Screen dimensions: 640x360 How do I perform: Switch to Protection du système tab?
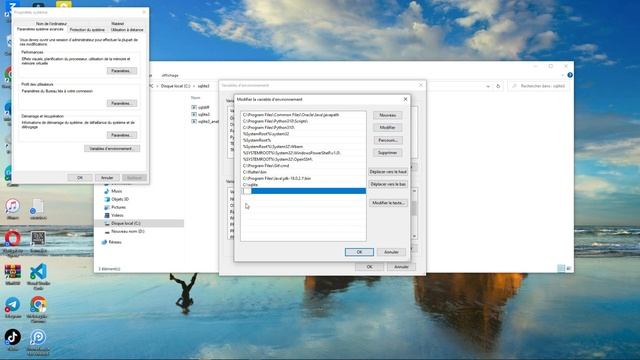(x=87, y=30)
